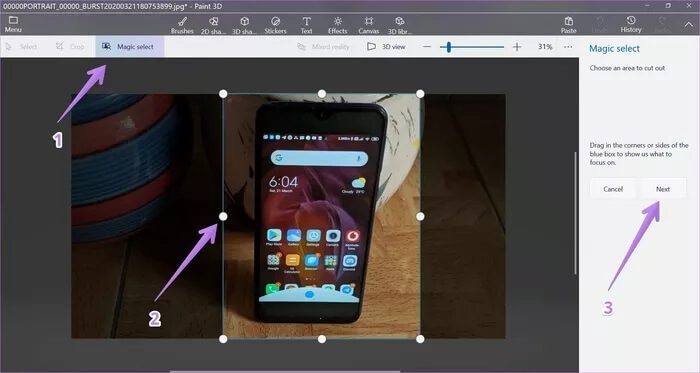Screen dimensions: 700x373
Task: Click the Select tool
Action: tap(21, 46)
